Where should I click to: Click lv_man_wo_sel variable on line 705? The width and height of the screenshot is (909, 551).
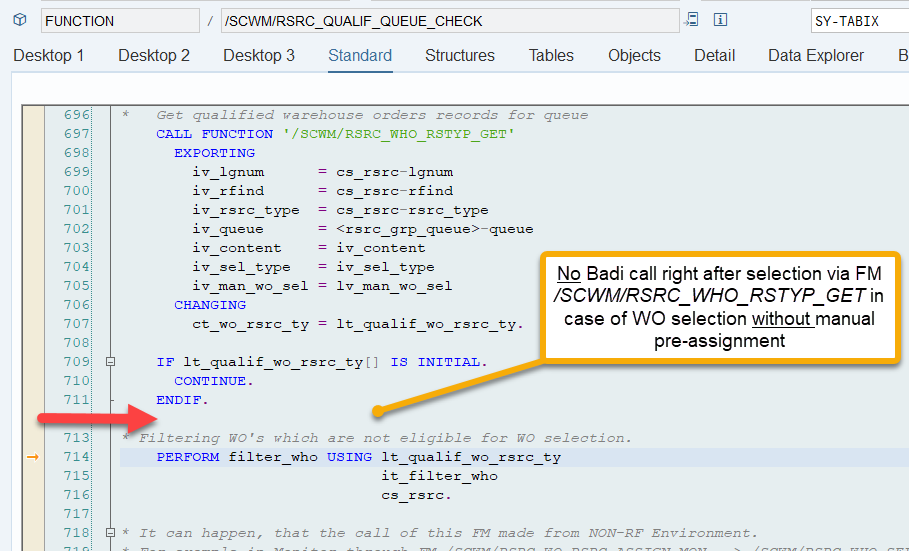(394, 286)
